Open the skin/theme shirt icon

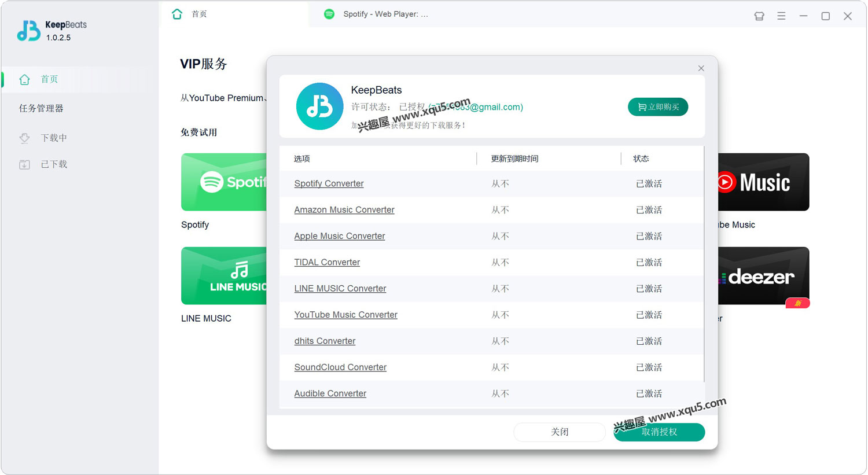[x=759, y=16]
